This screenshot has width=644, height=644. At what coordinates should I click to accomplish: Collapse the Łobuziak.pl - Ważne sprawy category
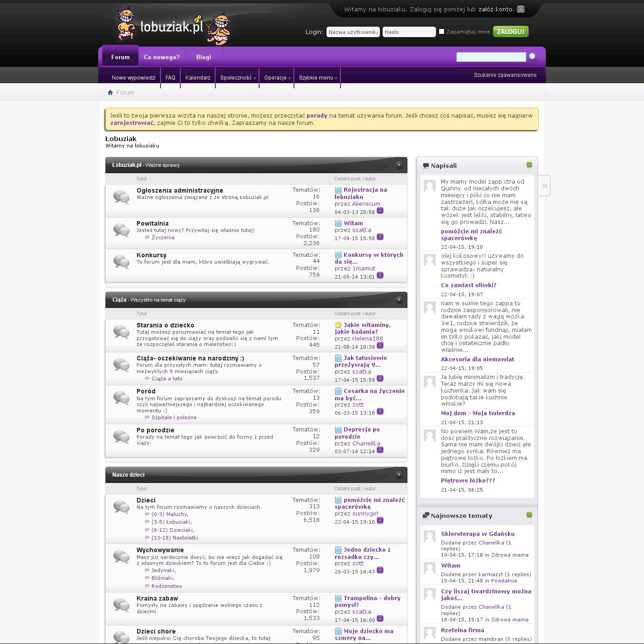click(399, 165)
